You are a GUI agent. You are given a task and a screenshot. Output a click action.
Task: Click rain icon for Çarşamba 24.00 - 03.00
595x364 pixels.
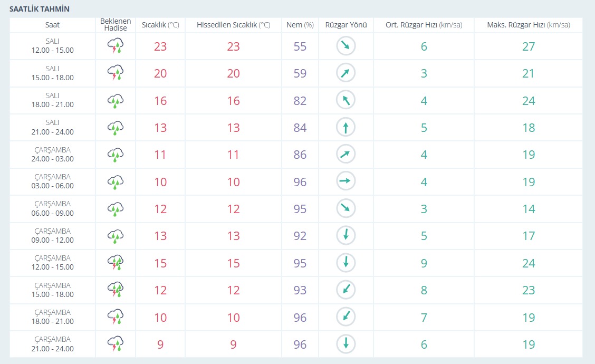pyautogui.click(x=115, y=155)
